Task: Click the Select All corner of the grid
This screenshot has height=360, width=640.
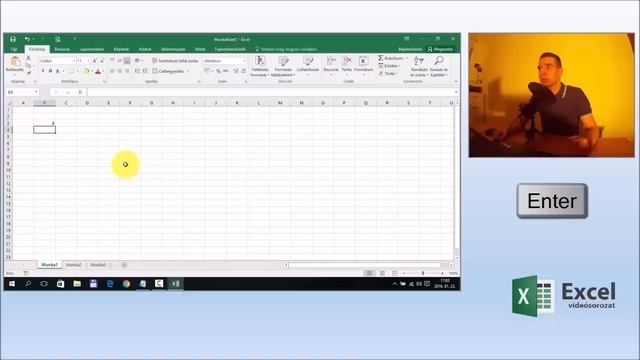Action: 9,103
